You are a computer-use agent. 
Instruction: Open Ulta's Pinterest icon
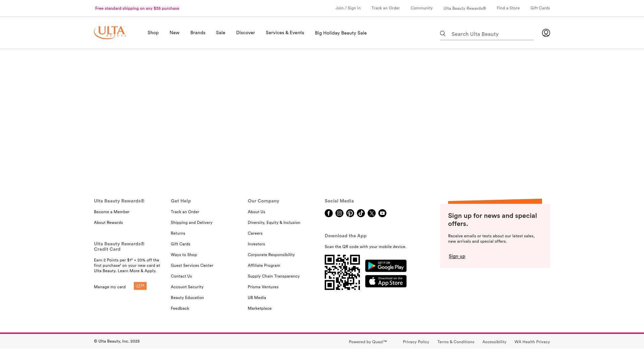coord(350,213)
